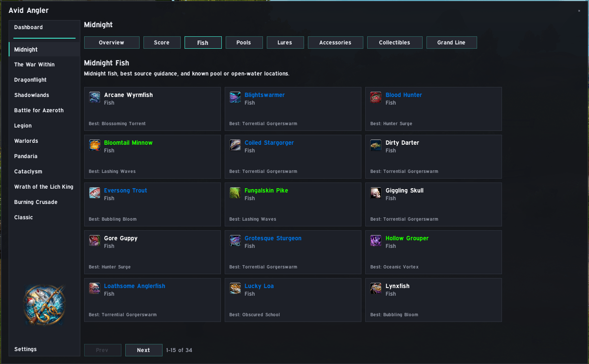Click the Next page button
Image resolution: width=589 pixels, height=364 pixels.
143,350
